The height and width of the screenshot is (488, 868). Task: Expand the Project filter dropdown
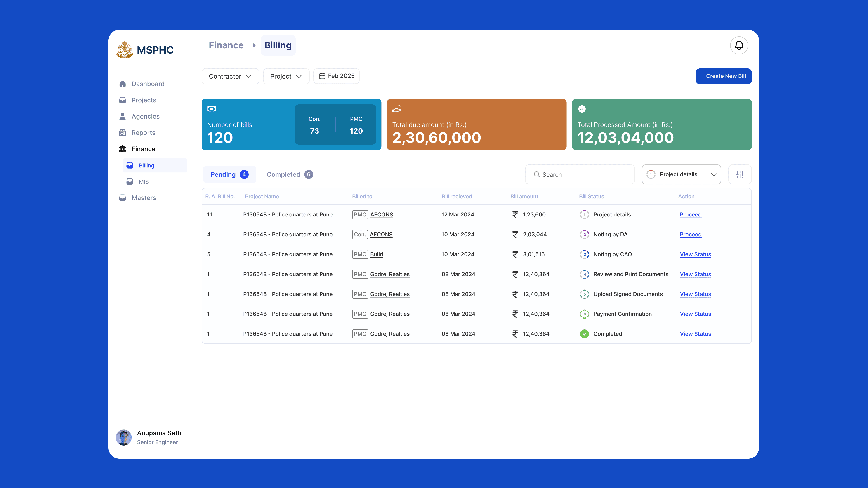286,76
